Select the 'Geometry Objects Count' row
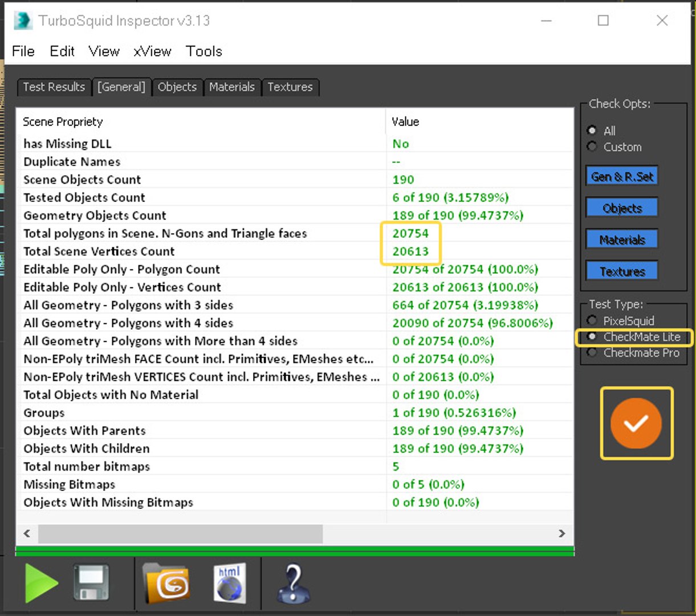 (295, 216)
